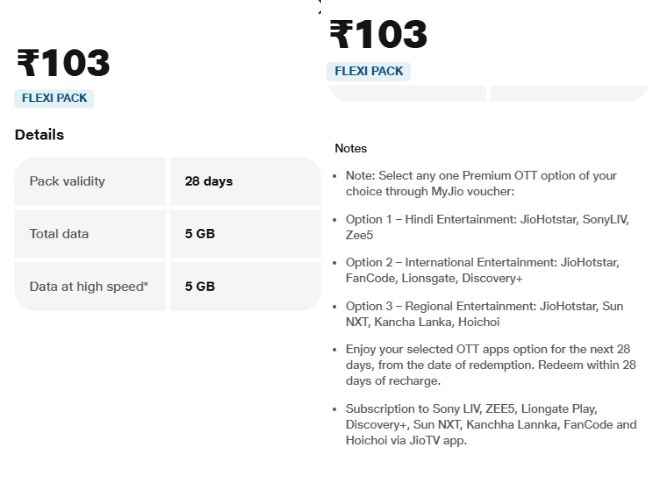The width and height of the screenshot is (650, 480).
Task: Click the 5 GB Total data value
Action: click(x=200, y=234)
